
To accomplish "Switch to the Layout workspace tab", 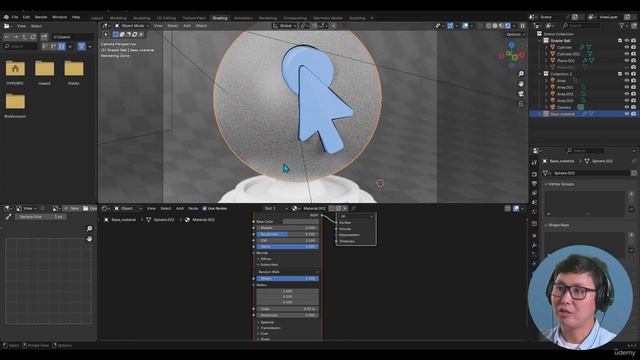I will point(97,18).
